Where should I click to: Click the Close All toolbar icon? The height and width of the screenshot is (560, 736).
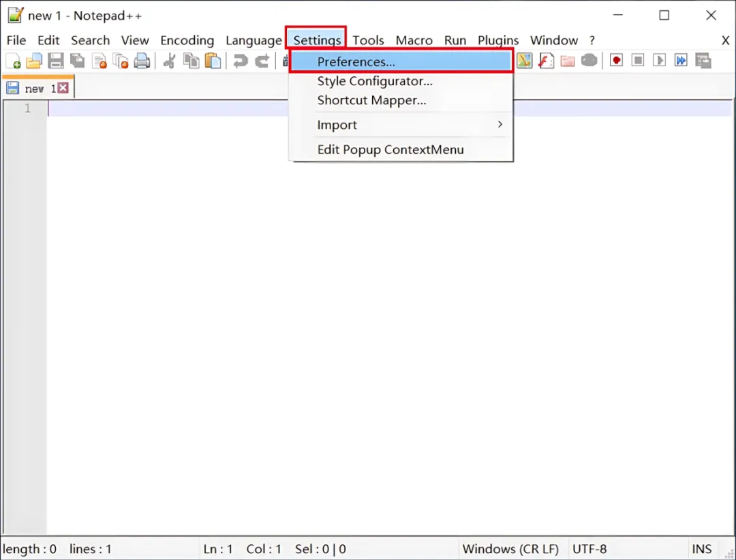[x=121, y=61]
